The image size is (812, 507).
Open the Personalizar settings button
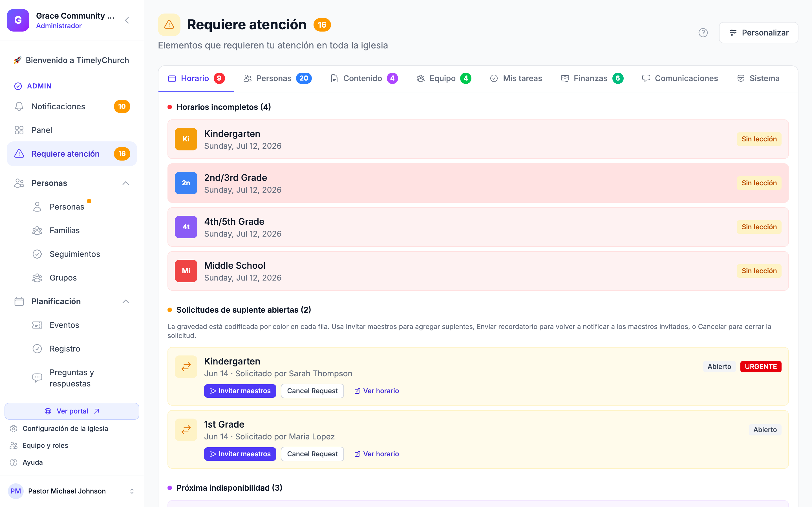758,32
